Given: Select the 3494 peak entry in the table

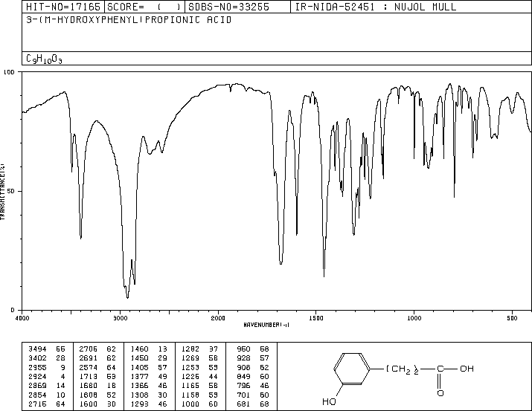Looking at the screenshot, I should click(47, 349).
